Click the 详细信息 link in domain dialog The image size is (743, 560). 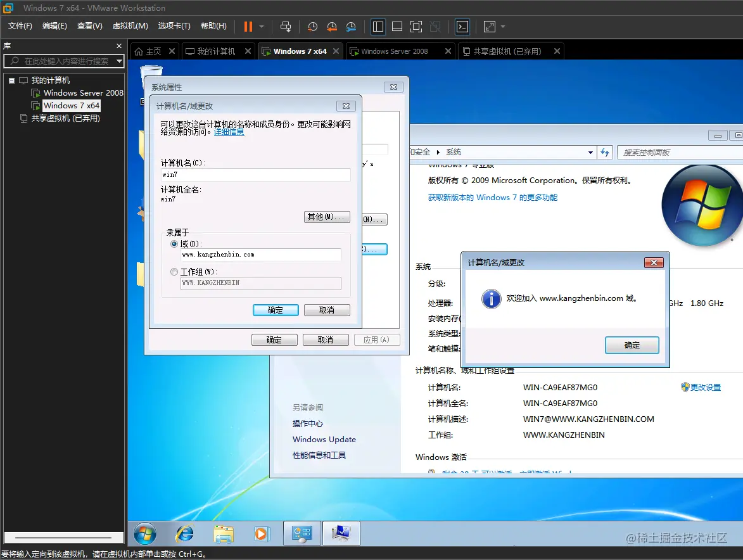[x=229, y=132]
